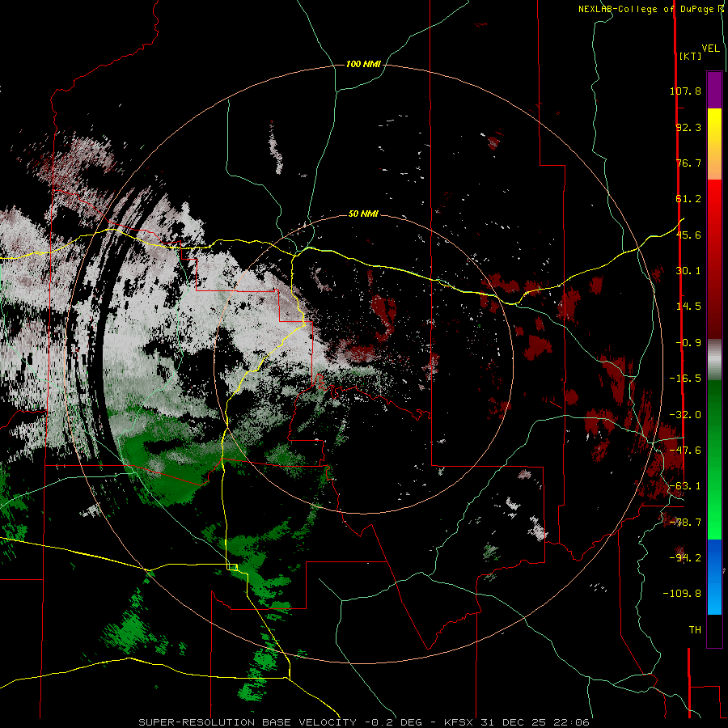Click the -16.5 velocity scale value

(685, 379)
